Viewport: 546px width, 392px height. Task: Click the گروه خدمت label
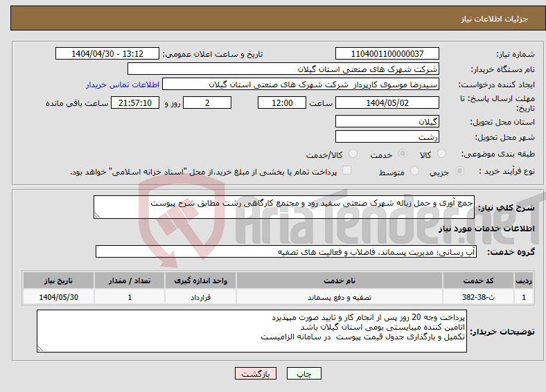click(511, 252)
